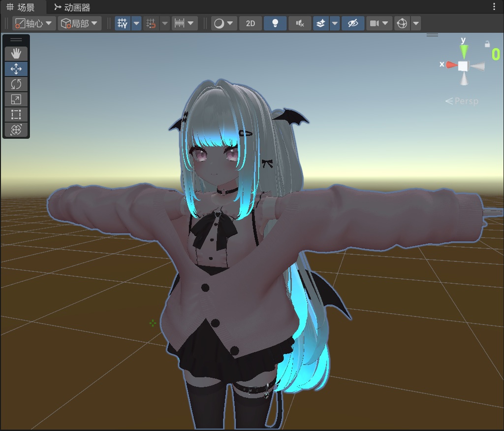Toggle the grid visibility icon
The height and width of the screenshot is (431, 504).
click(122, 23)
